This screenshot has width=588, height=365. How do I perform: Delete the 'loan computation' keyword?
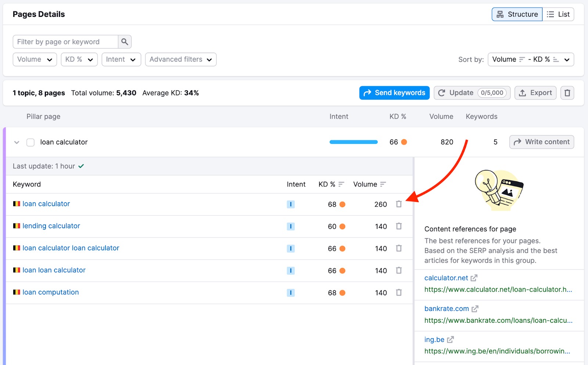coord(399,292)
